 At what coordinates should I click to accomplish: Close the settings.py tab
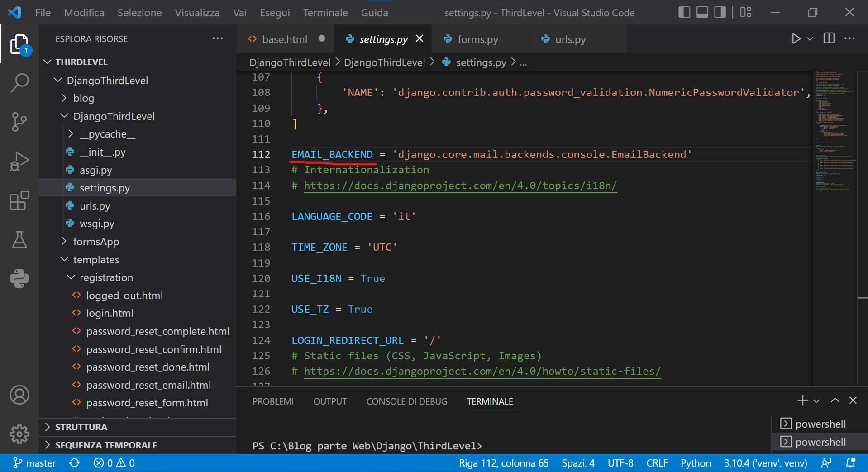[420, 39]
